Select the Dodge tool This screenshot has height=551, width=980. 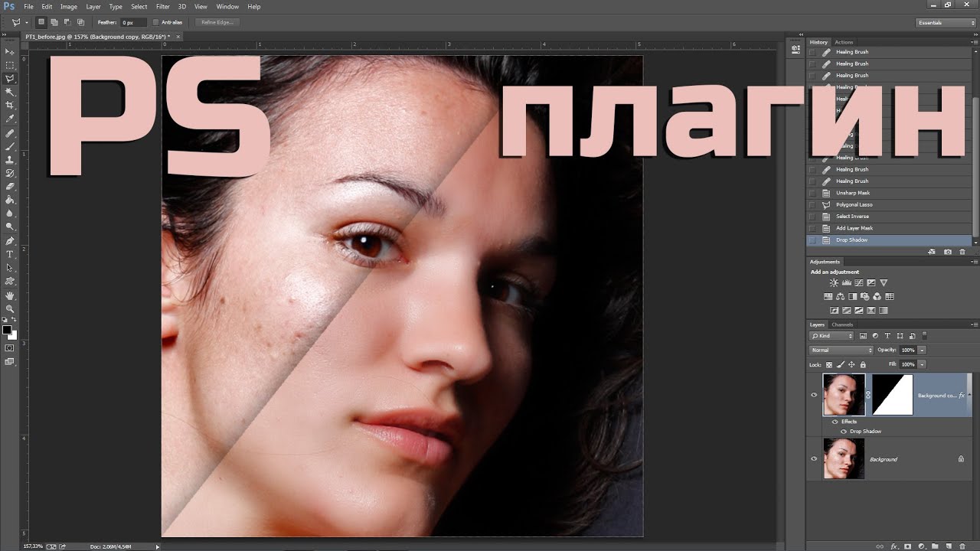pyautogui.click(x=10, y=227)
